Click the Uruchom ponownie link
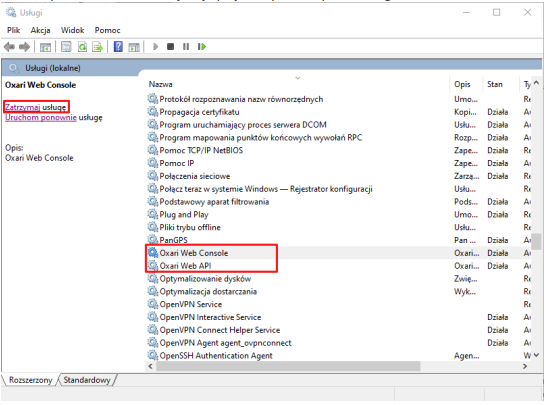The image size is (546, 405). [x=41, y=118]
